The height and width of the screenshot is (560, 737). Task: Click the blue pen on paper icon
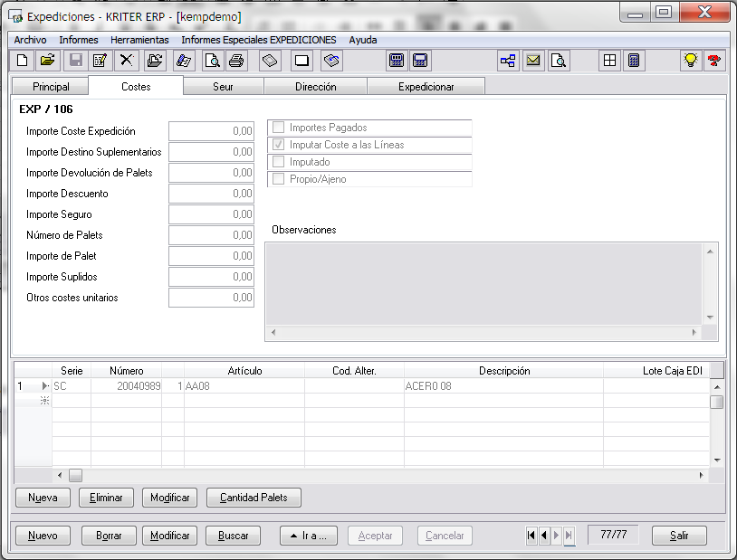[184, 61]
